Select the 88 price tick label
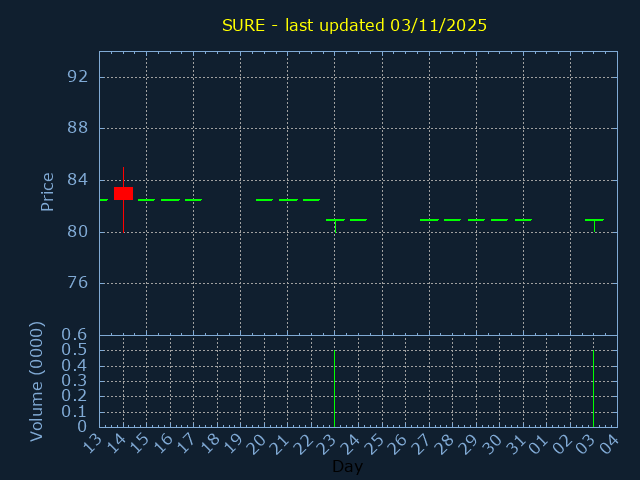Viewport: 640px width, 480px height. tap(78, 128)
